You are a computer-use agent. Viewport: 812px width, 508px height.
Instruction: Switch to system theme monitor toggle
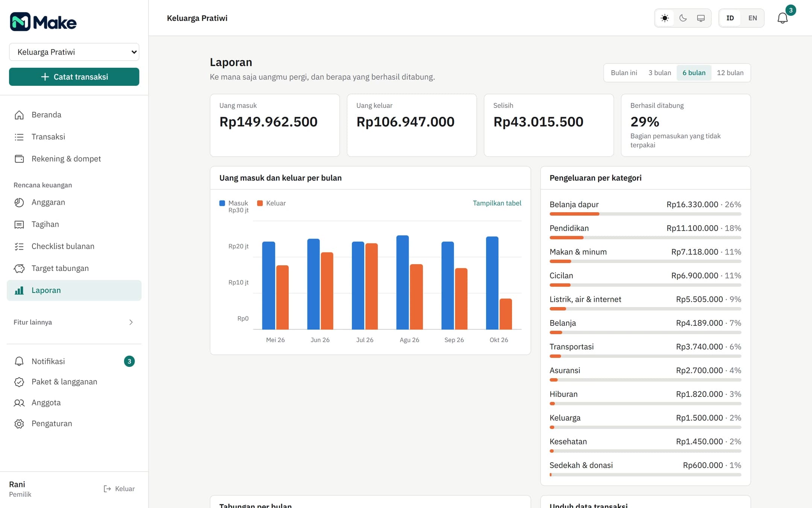point(701,18)
